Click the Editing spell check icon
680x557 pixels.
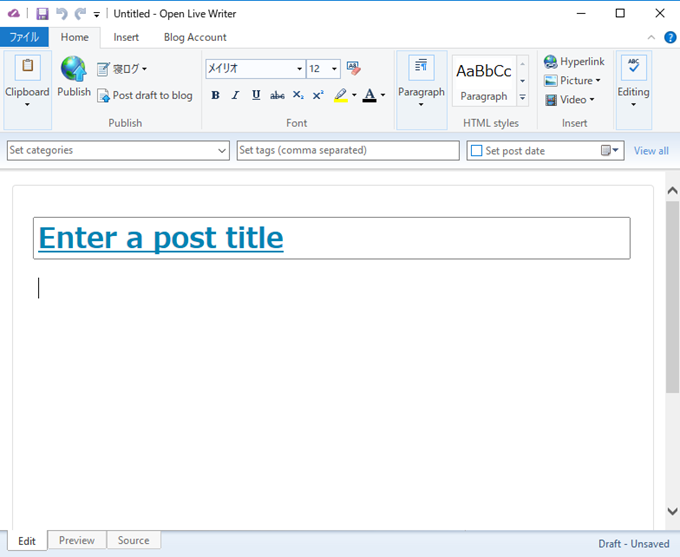click(x=634, y=67)
